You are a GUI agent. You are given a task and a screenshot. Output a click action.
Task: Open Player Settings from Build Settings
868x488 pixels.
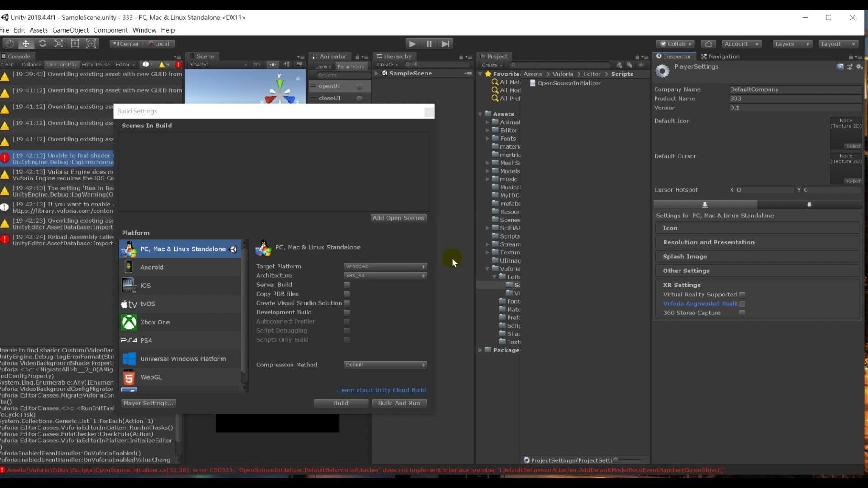[148, 403]
